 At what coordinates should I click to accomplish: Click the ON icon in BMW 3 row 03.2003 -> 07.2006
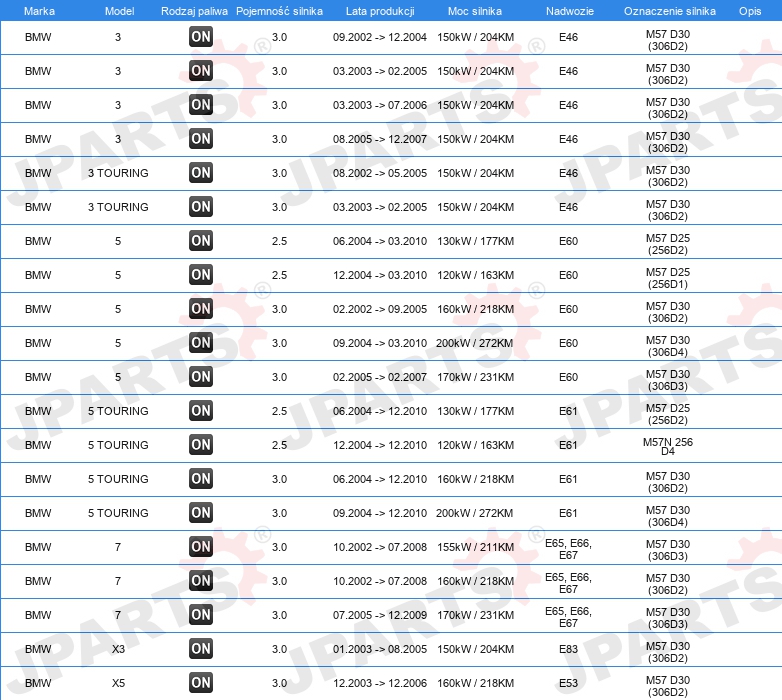201,105
